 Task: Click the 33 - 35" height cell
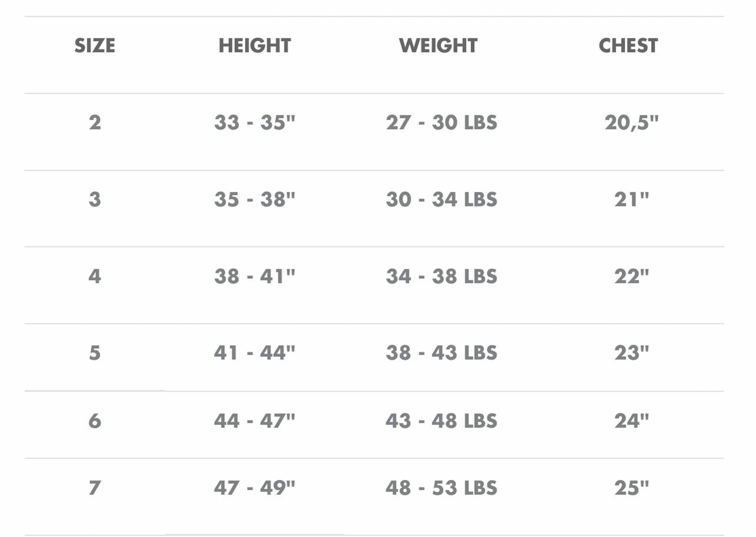pyautogui.click(x=255, y=122)
